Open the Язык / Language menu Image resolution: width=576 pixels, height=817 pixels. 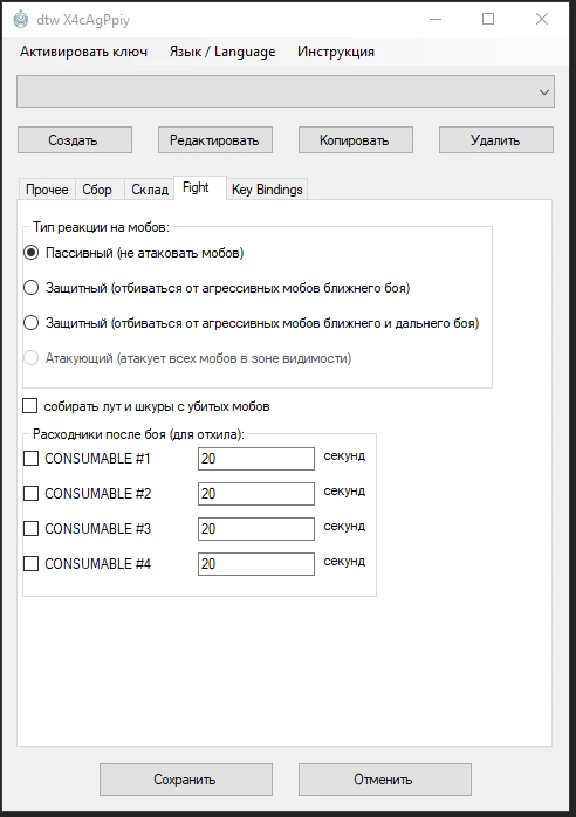(x=222, y=52)
